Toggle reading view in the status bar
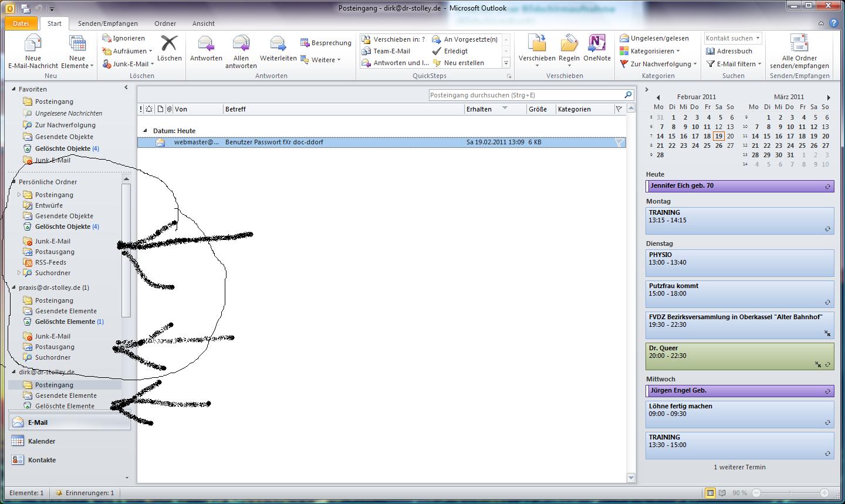845x504 pixels. tap(722, 493)
